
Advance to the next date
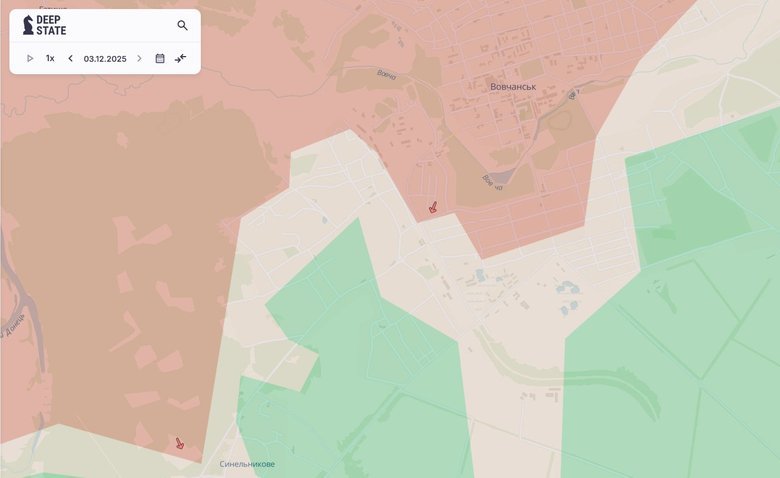click(139, 58)
